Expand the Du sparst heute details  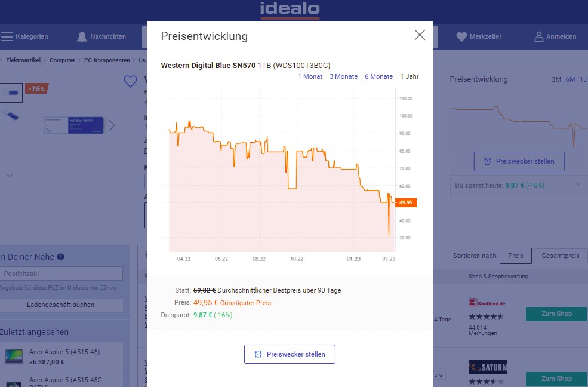click(578, 185)
